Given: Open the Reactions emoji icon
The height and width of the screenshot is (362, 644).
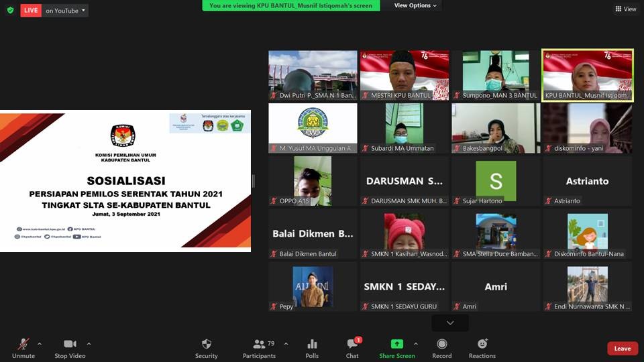Looking at the screenshot, I should point(482,344).
